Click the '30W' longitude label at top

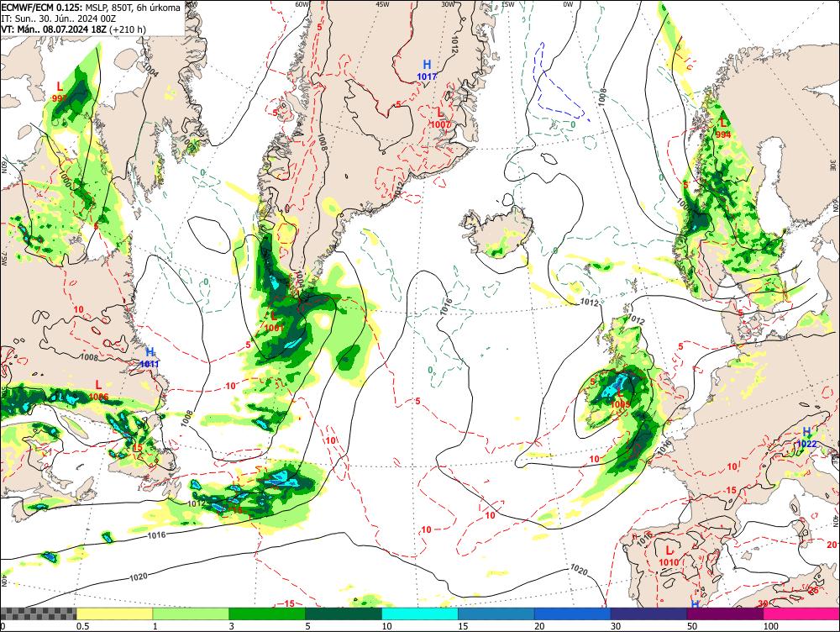448,4
